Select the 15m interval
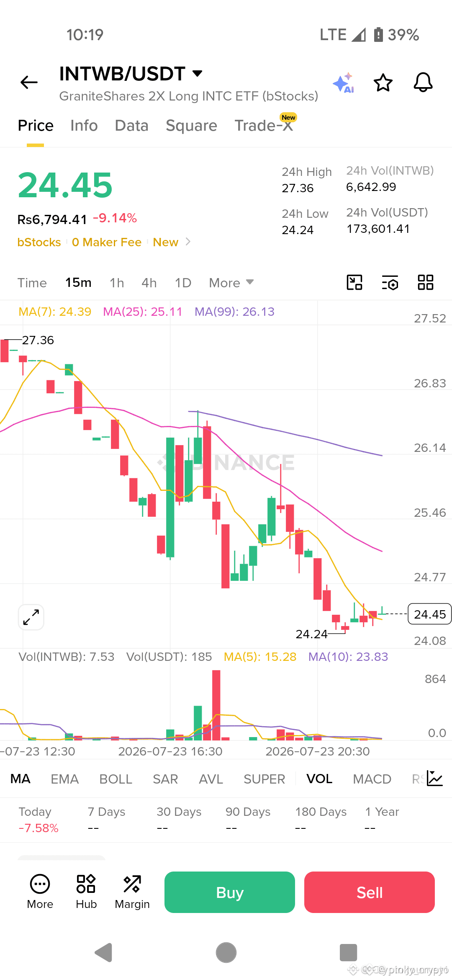 coord(78,283)
